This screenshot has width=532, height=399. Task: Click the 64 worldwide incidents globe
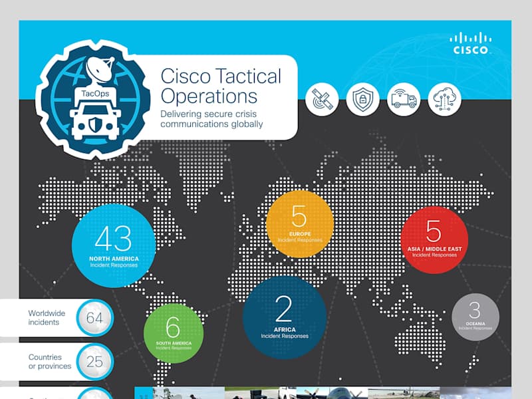point(94,318)
